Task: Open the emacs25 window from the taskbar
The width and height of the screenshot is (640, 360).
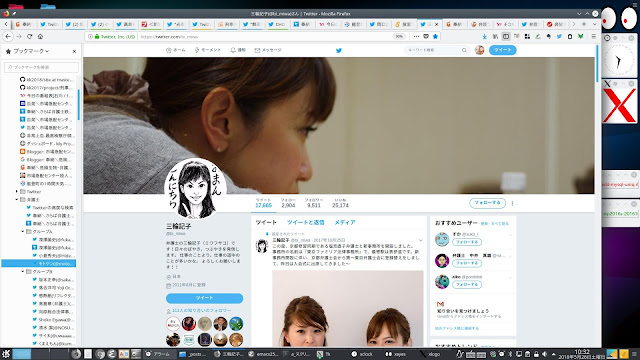Action: [263, 354]
